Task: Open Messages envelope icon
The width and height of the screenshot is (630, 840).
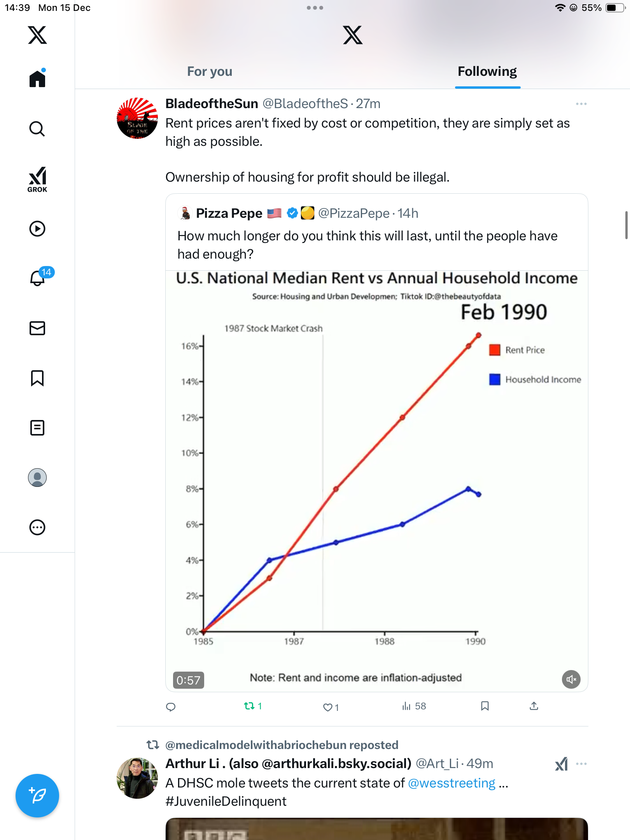Action: point(37,328)
